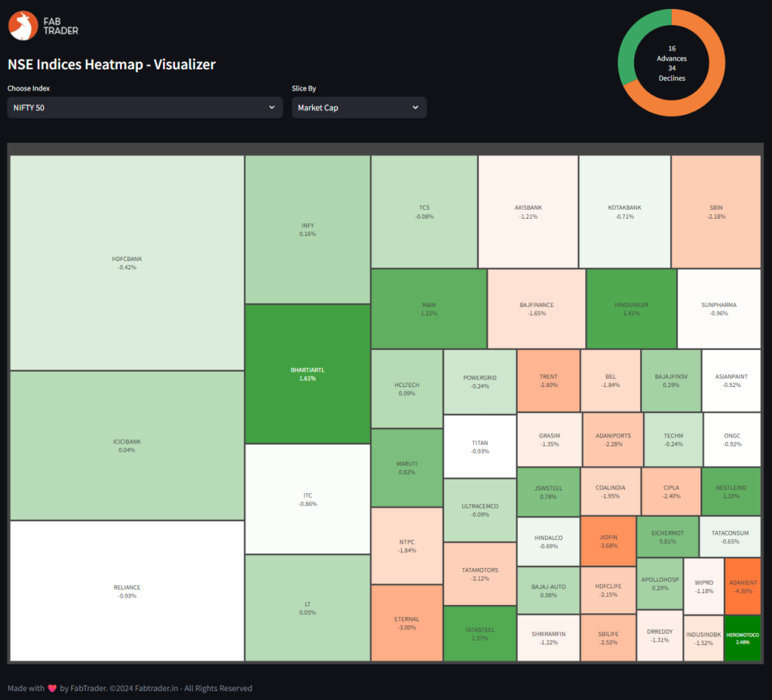Expand the Slice By Market Cap dropdown

359,107
